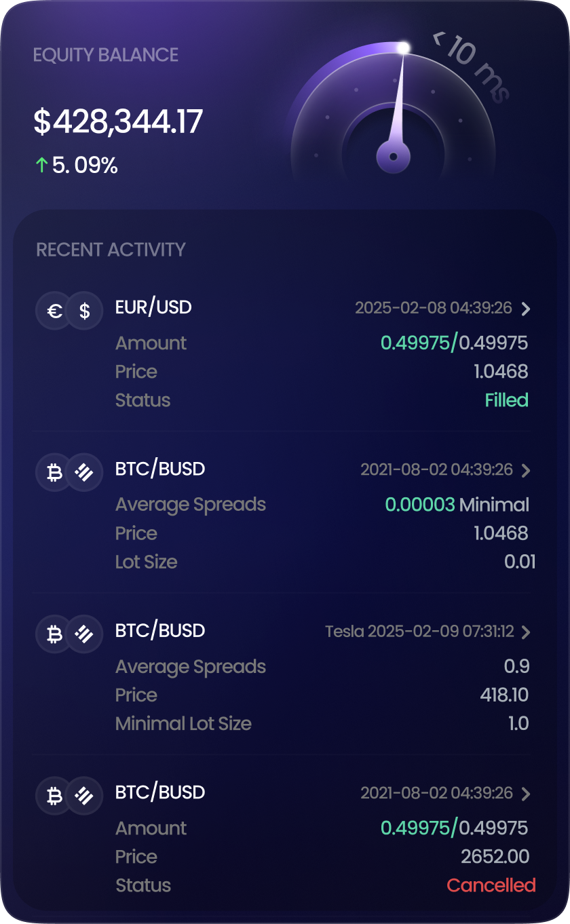This screenshot has height=924, width=570.
Task: Click the Euro currency icon
Action: tap(54, 311)
